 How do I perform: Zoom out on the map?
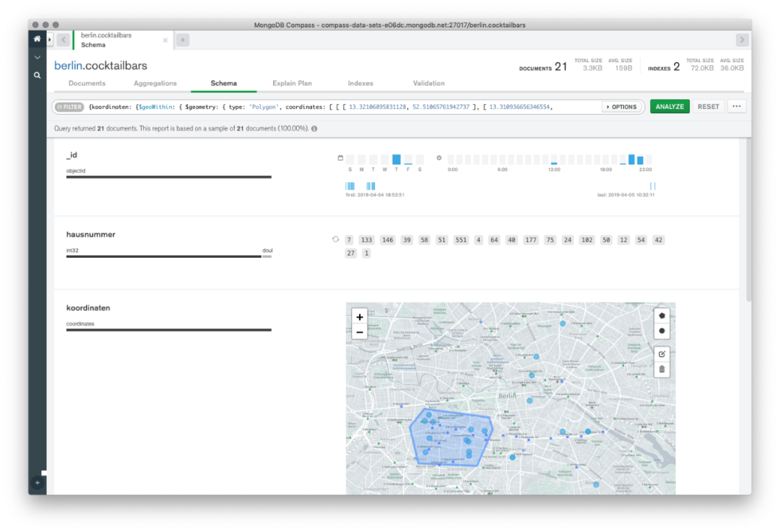[x=360, y=332]
